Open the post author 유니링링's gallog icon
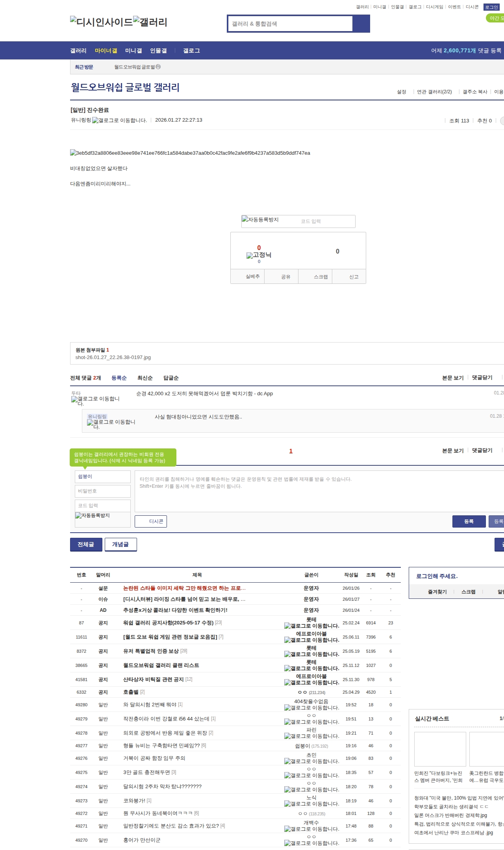This screenshot has width=504, height=850. [119, 120]
